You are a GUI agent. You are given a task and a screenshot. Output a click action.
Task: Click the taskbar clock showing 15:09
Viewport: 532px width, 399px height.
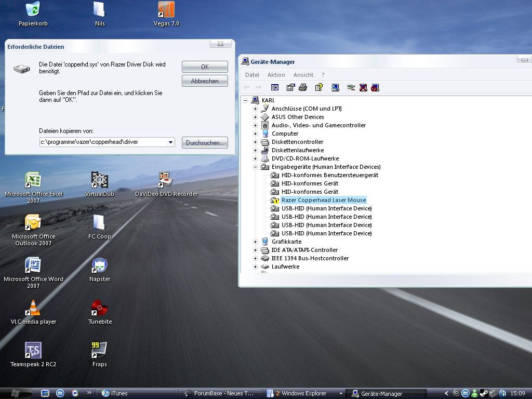(x=517, y=393)
